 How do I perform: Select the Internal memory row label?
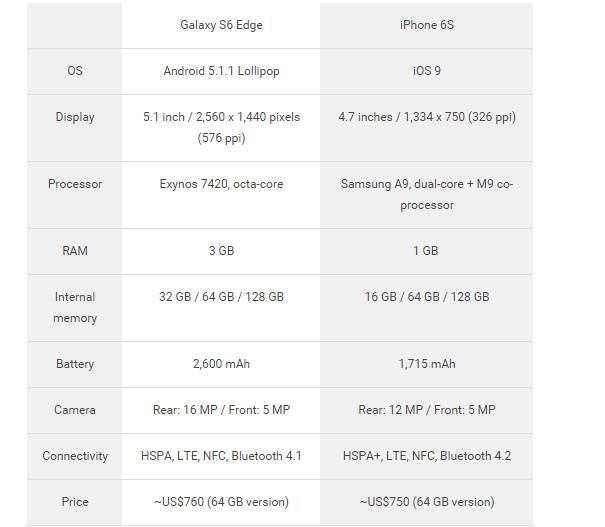tap(75, 307)
